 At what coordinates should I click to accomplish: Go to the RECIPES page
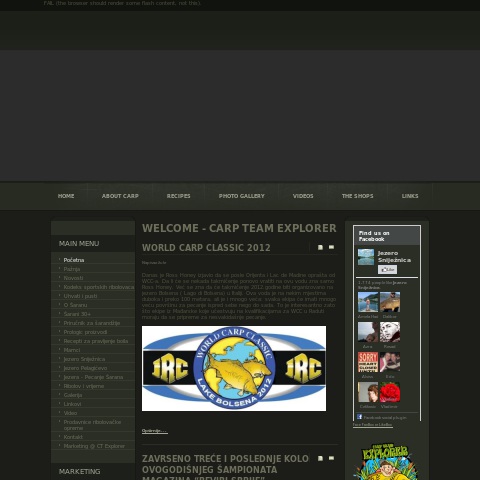(x=178, y=196)
